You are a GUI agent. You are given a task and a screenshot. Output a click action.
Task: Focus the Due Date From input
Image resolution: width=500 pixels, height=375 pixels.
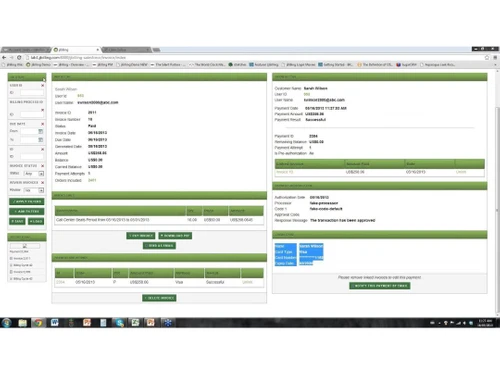point(29,131)
